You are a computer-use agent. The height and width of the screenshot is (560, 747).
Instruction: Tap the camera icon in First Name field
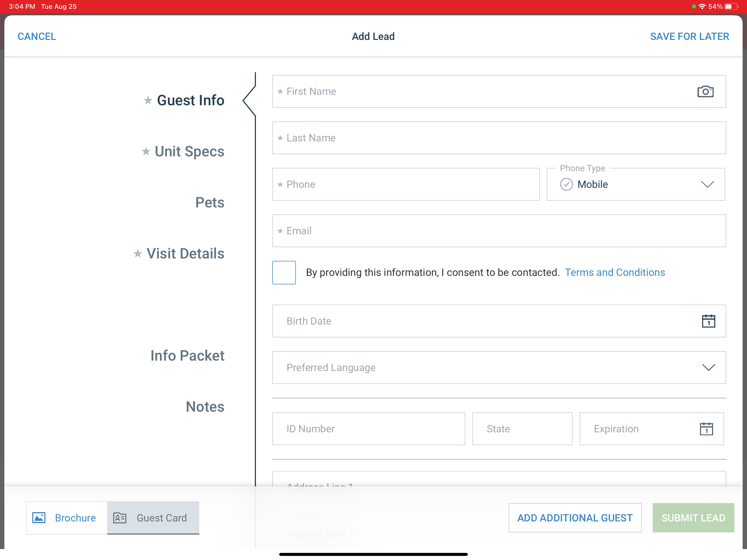click(705, 92)
